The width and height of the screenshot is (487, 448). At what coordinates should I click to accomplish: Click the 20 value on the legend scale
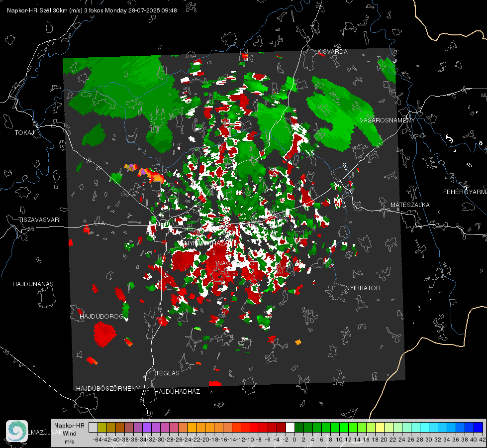(x=384, y=440)
